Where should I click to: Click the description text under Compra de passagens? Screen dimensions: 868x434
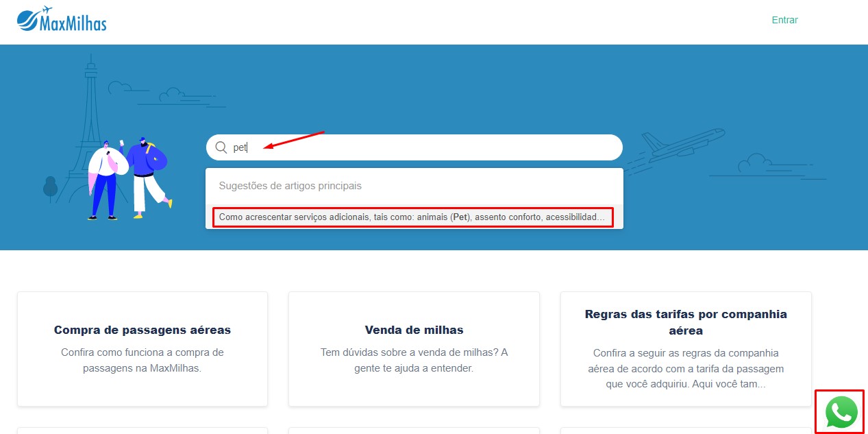(x=142, y=360)
